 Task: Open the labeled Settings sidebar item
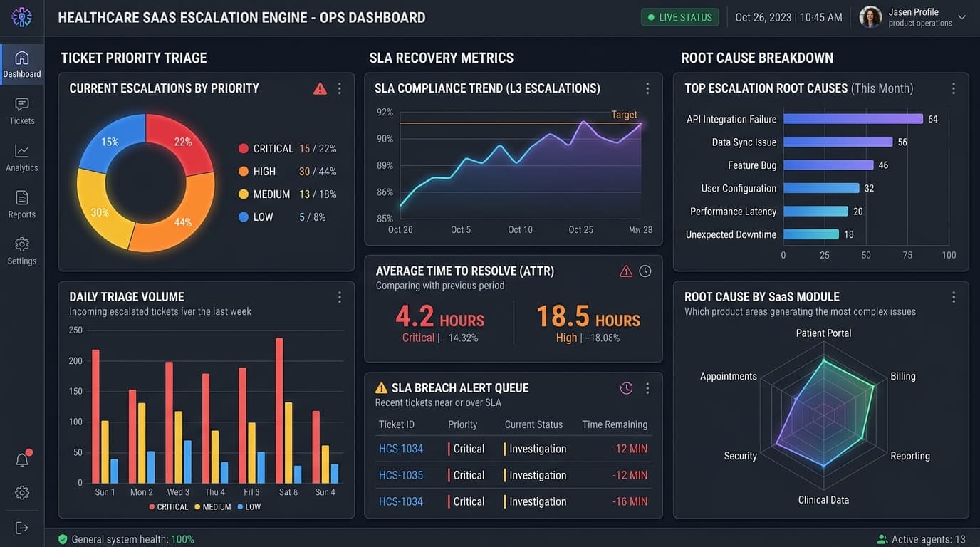[22, 251]
